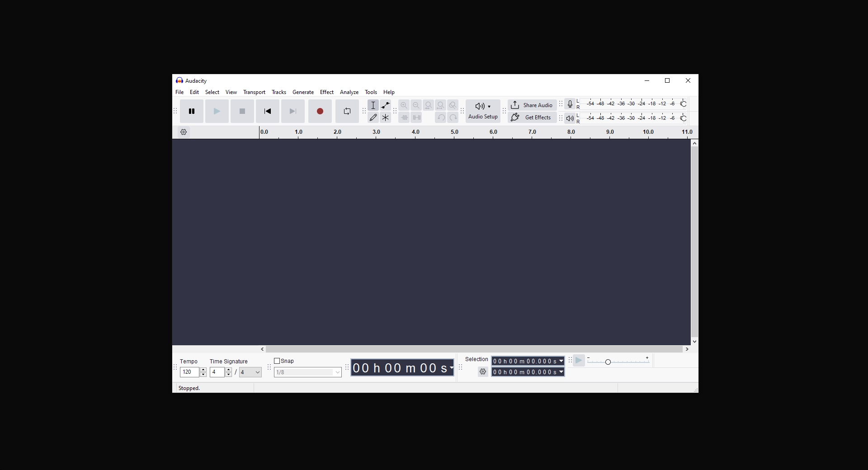Toggle Enable Looping on the transport

coord(347,111)
